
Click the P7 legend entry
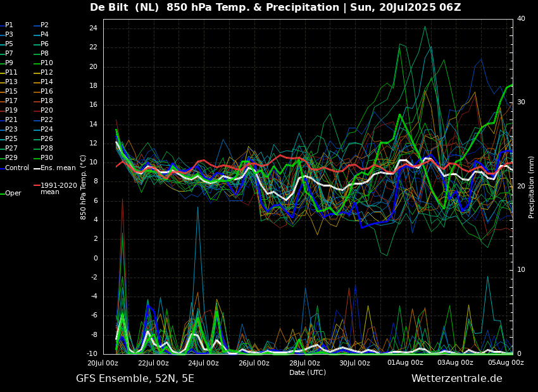(x=6, y=54)
